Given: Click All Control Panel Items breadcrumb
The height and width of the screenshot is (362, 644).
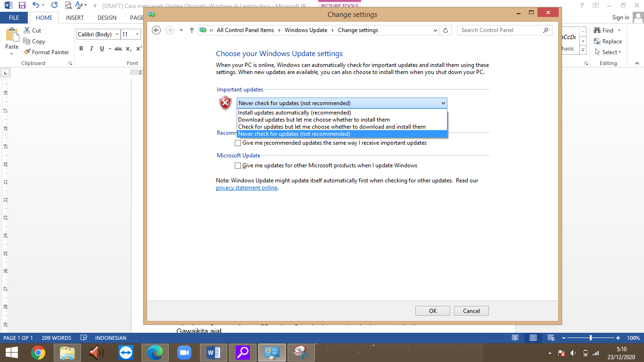Looking at the screenshot, I should coord(245,30).
